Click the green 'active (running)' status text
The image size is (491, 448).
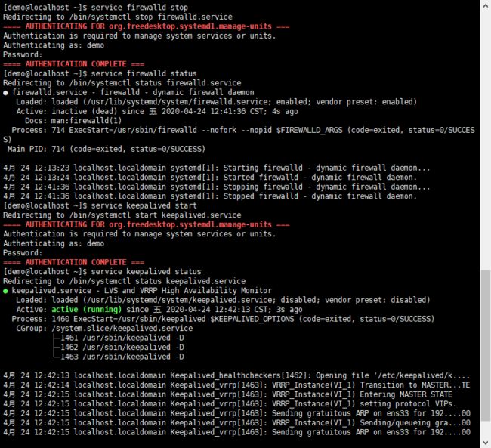(86, 310)
